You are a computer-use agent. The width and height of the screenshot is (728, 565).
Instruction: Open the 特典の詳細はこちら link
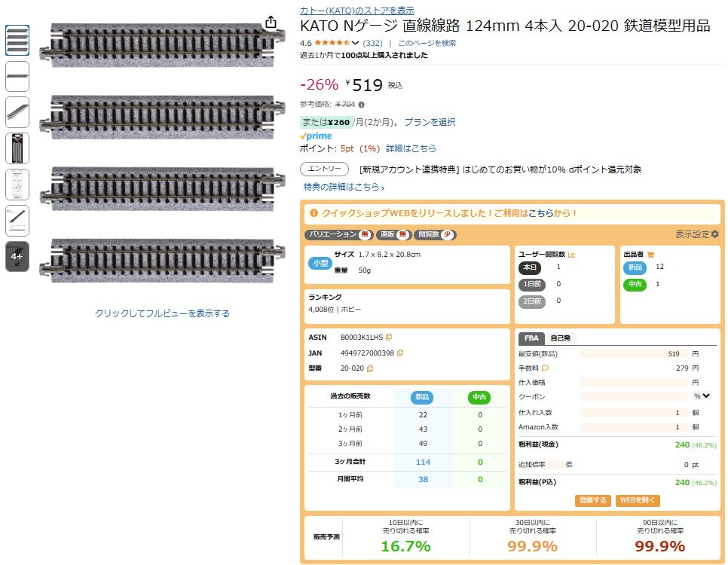point(344,187)
